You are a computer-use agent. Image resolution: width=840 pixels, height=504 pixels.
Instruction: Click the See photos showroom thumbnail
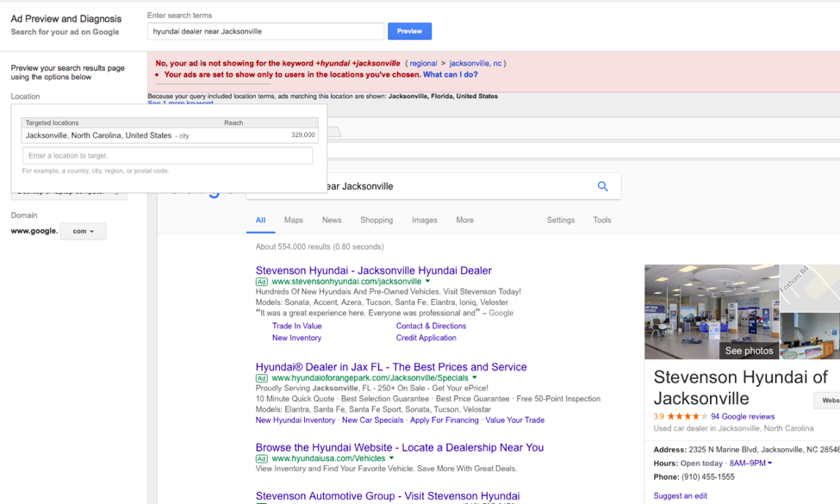coord(712,312)
